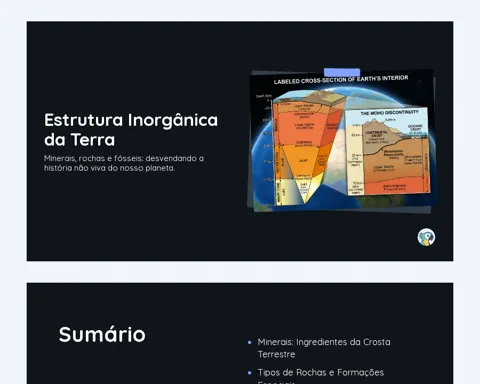Click the Moho Discontinuity inset diagram
Screen dimensions: 480x384
click(x=387, y=152)
